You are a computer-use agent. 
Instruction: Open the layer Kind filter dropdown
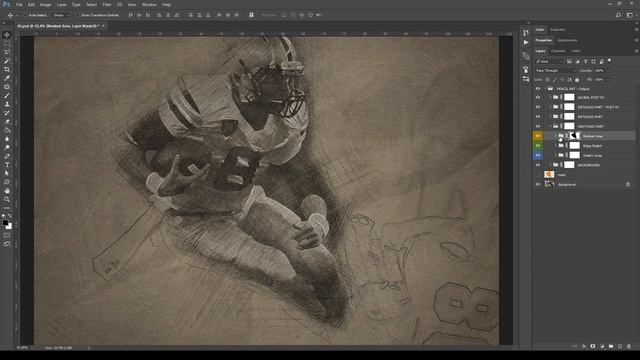[549, 61]
